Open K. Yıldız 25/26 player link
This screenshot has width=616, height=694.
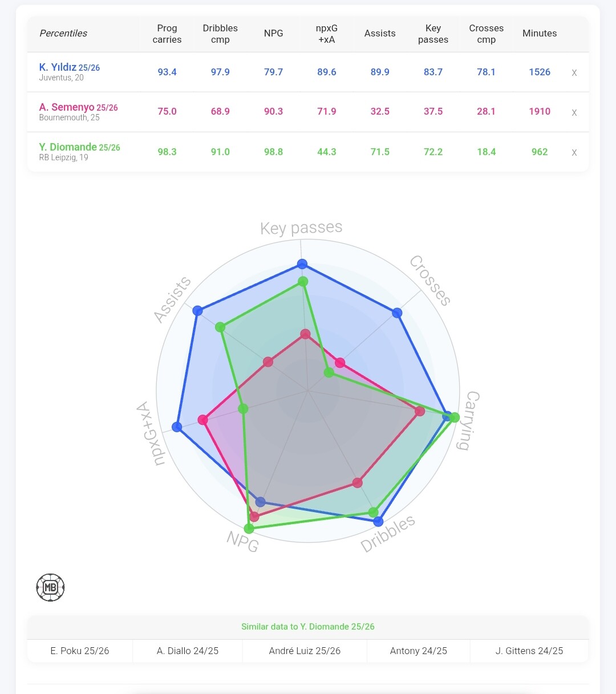[70, 67]
